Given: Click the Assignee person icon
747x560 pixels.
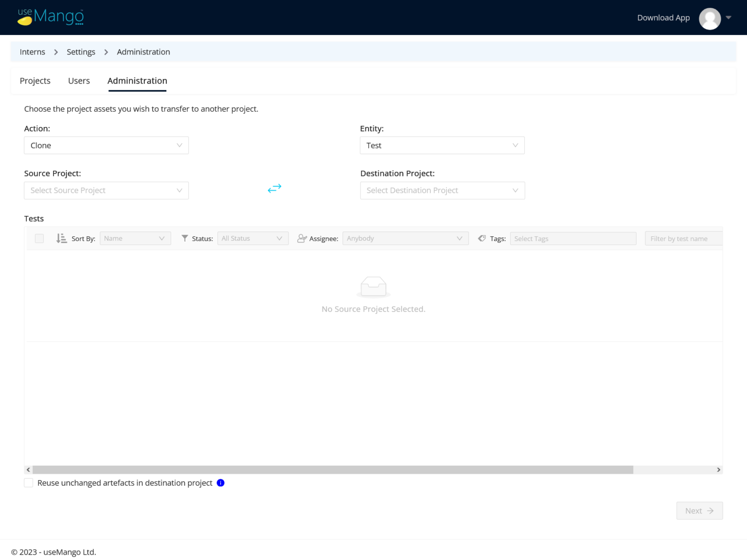Looking at the screenshot, I should (302, 238).
